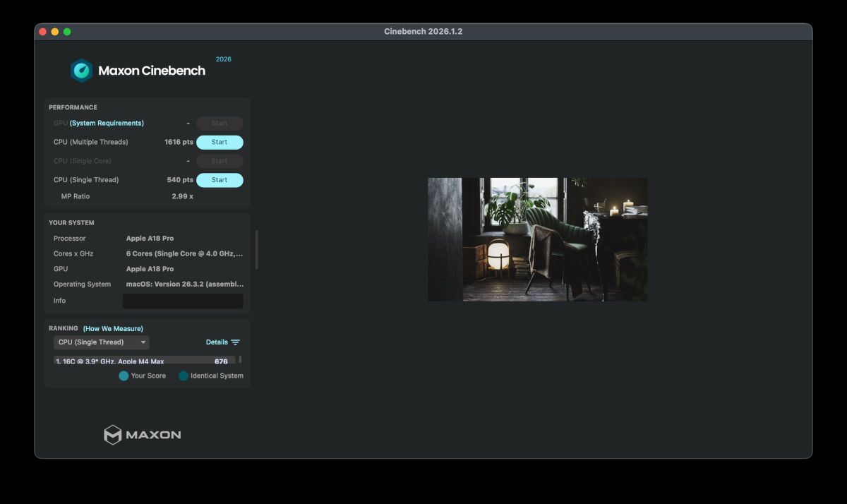Click the disabled CPU Single Core Start button
This screenshot has height=504, width=847.
220,161
